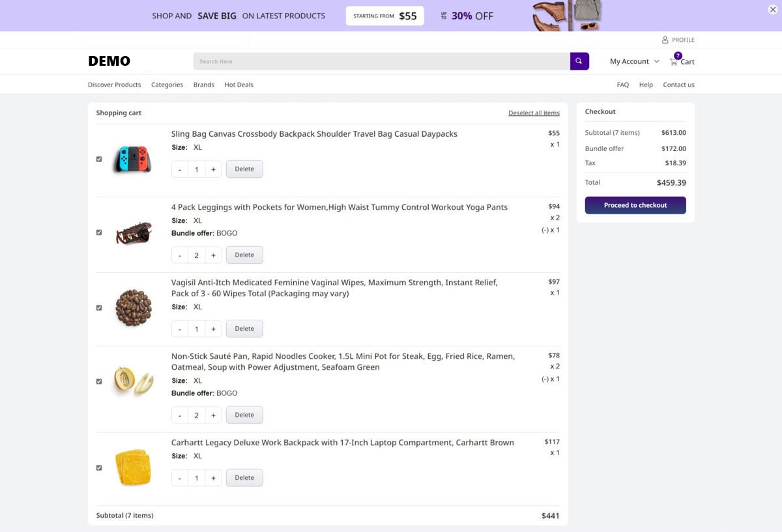This screenshot has height=532, width=782.
Task: Open the Sling Bag product thumbnail
Action: tap(133, 159)
